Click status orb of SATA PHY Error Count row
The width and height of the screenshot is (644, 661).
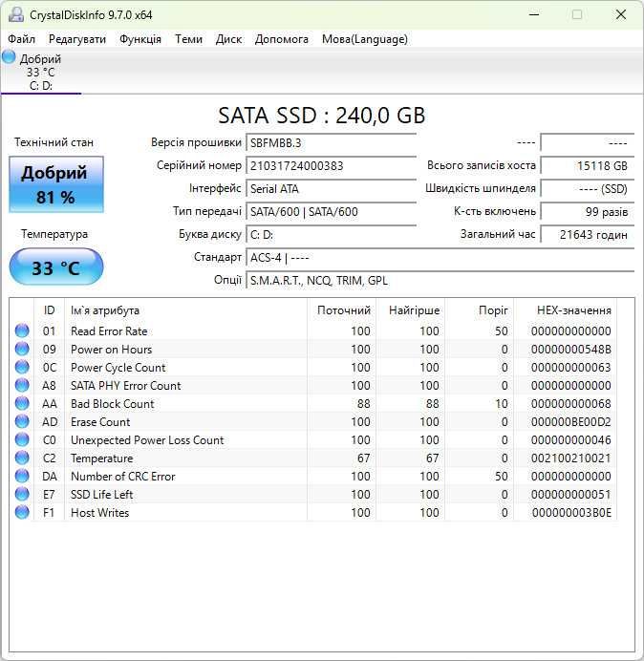[22, 385]
